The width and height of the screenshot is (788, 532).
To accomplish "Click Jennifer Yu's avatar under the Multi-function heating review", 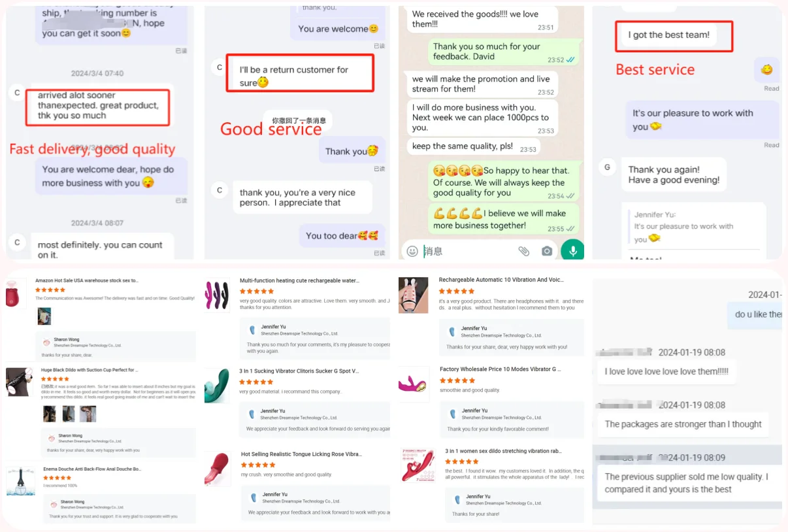I will click(x=253, y=330).
